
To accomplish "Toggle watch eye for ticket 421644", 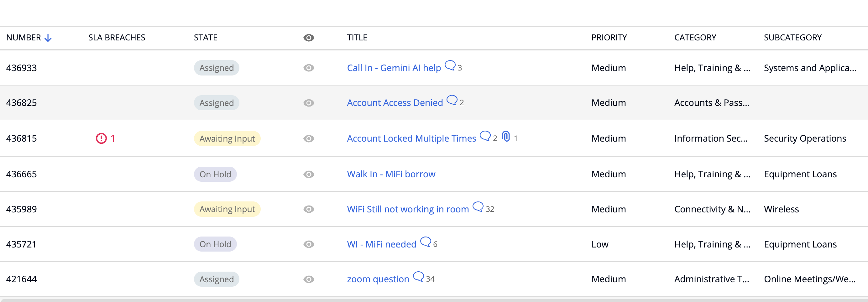I will (x=308, y=279).
